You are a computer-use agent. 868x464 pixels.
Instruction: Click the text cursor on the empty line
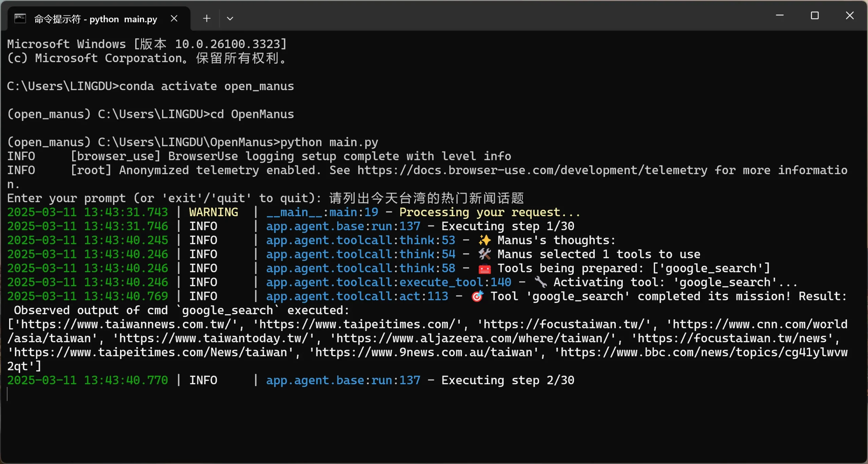[x=7, y=394]
